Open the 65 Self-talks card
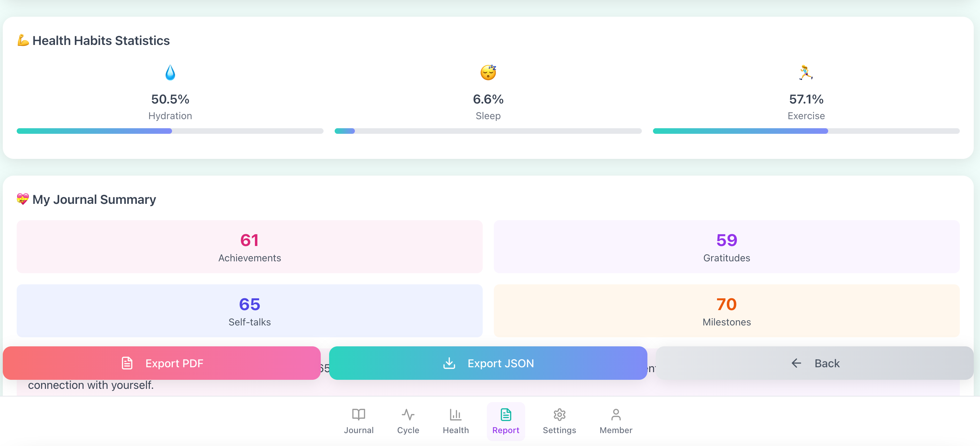 (250, 310)
